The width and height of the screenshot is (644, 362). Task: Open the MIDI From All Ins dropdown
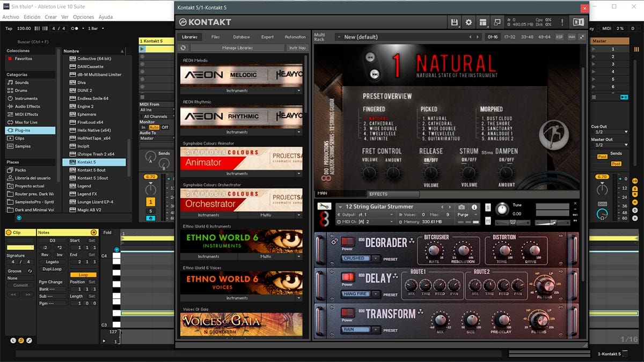click(157, 110)
